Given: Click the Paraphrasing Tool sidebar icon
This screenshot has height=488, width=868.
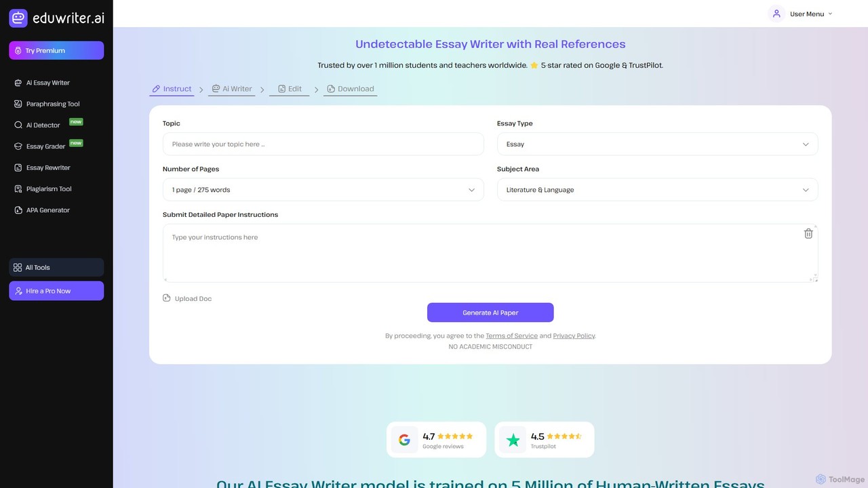Looking at the screenshot, I should (19, 104).
